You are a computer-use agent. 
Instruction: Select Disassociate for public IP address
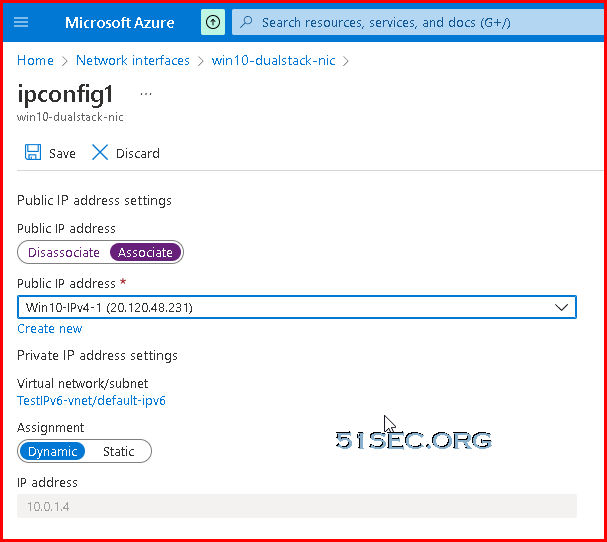(x=64, y=252)
